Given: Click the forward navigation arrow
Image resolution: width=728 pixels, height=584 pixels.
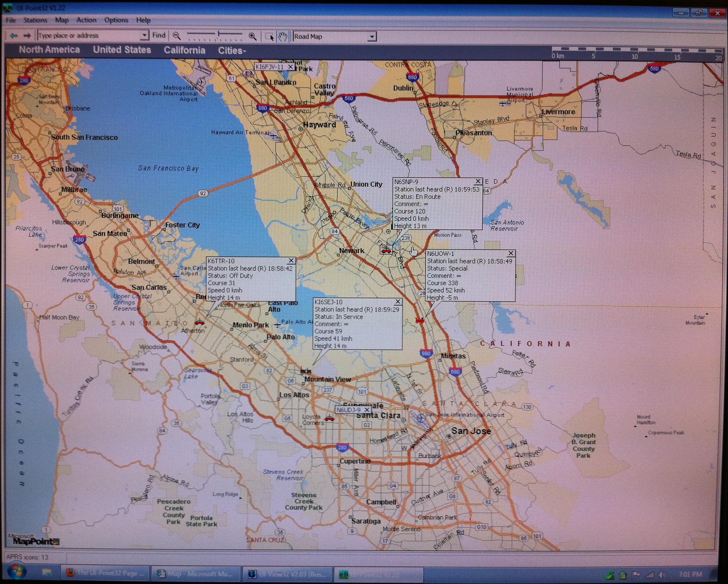Looking at the screenshot, I should pos(27,35).
